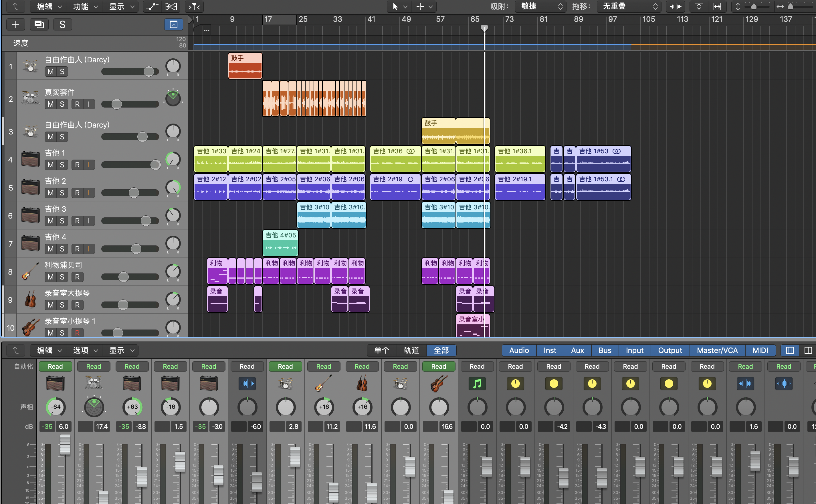Screen dimensions: 816x504
Task: Open the mixer 显示 menu
Action: pyautogui.click(x=121, y=350)
